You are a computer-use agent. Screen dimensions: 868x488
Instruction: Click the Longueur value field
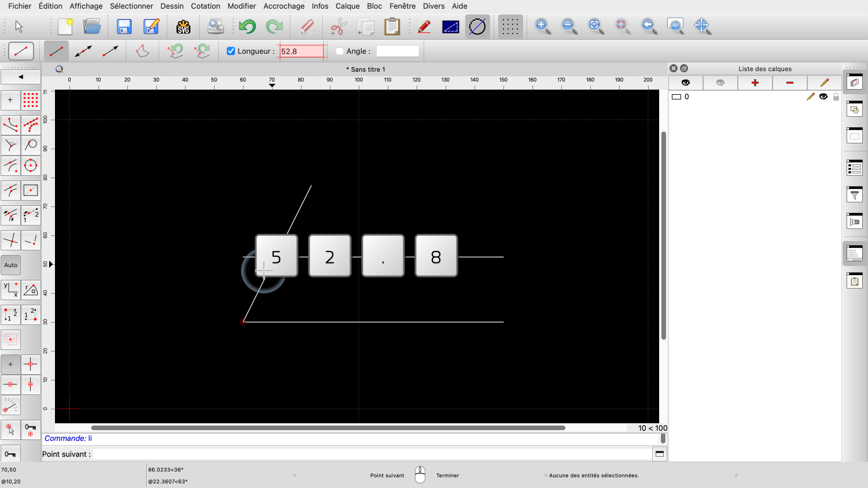coord(301,51)
